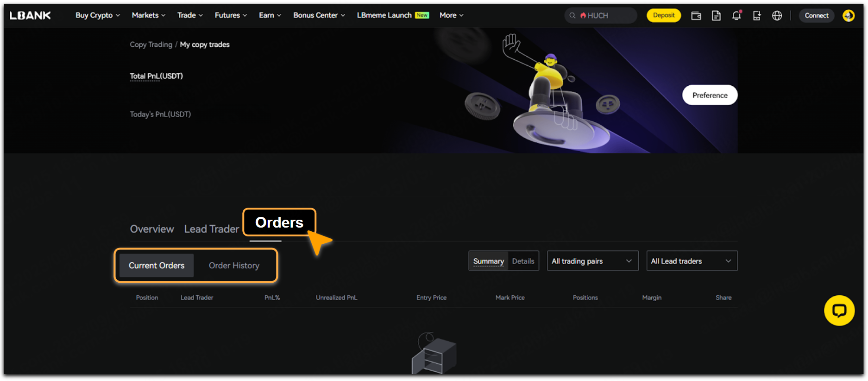Open the live chat support bubble
The width and height of the screenshot is (868, 381).
point(839,311)
